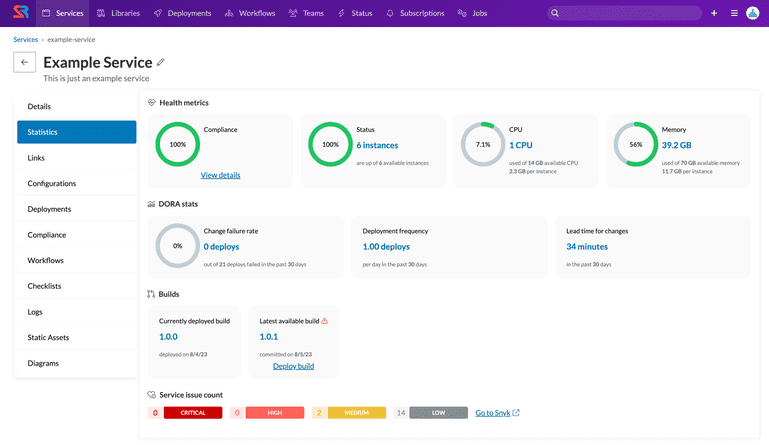Image resolution: width=769 pixels, height=445 pixels.
Task: Click the Service issue count shield icon
Action: [152, 395]
